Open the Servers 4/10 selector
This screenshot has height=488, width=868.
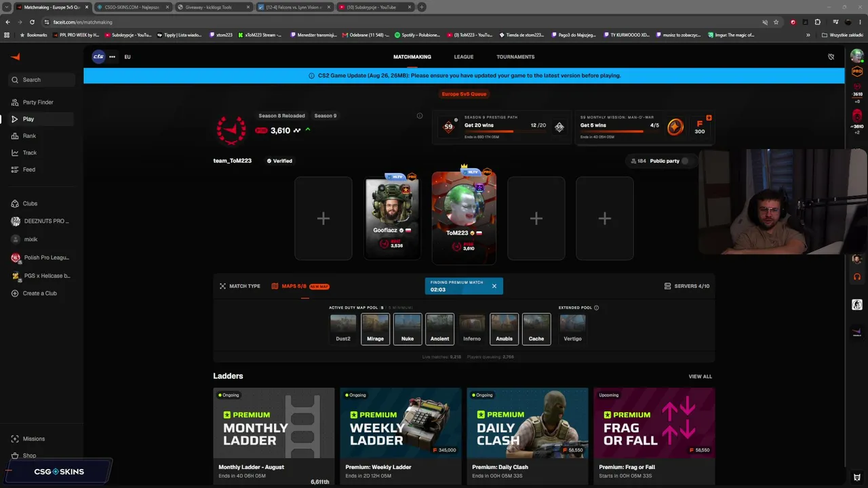687,286
